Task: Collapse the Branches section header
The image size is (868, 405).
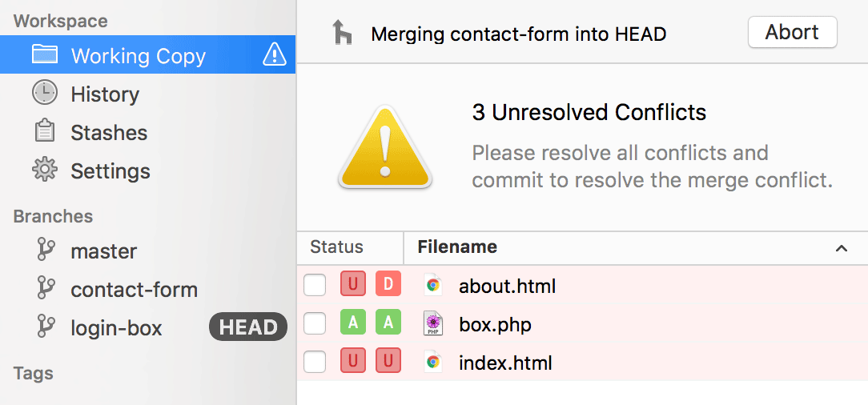Action: pyautogui.click(x=53, y=216)
